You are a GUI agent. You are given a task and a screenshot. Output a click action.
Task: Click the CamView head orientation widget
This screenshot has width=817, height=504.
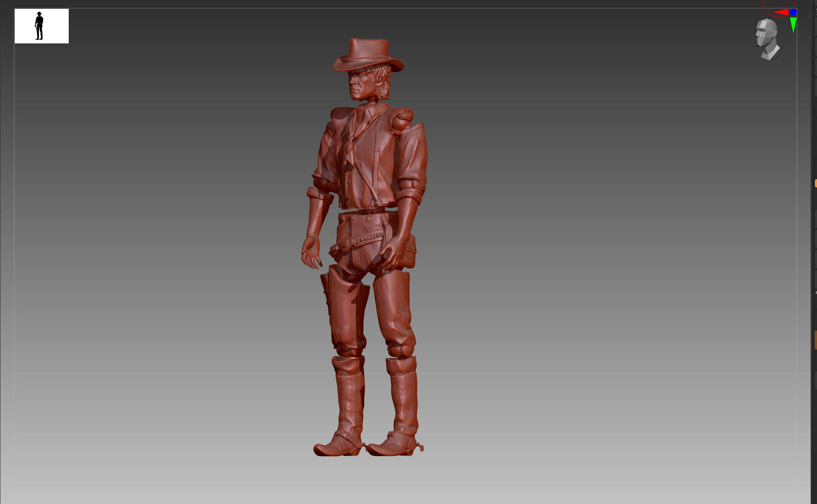coord(768,39)
